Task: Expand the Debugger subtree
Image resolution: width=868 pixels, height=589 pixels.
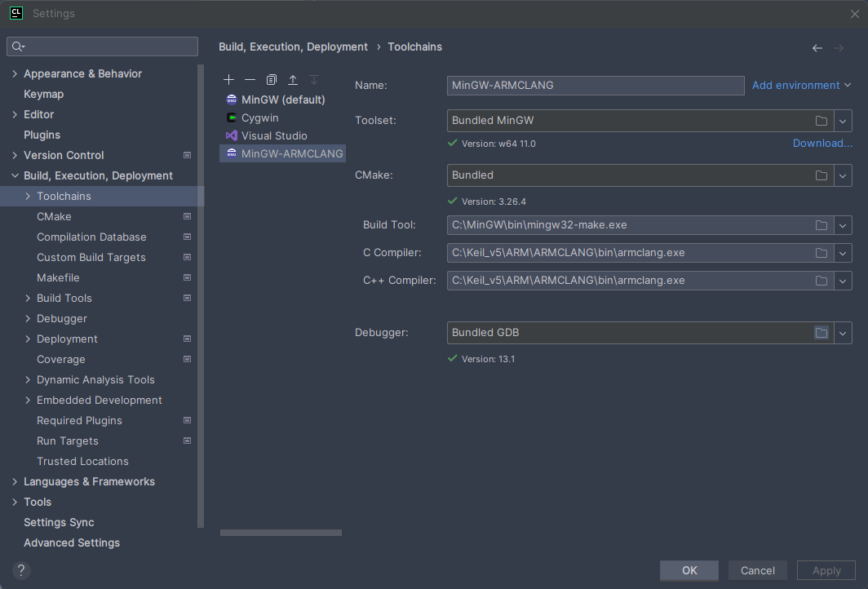Action: pos(28,318)
